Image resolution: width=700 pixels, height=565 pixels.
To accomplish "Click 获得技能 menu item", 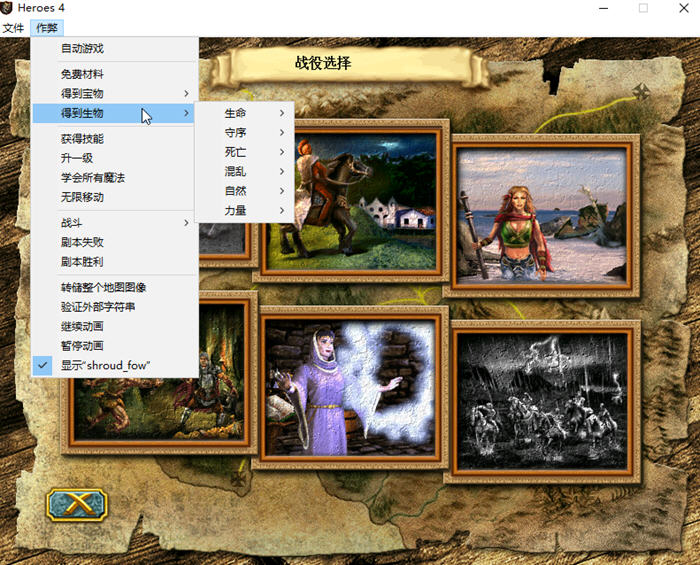I will click(115, 139).
